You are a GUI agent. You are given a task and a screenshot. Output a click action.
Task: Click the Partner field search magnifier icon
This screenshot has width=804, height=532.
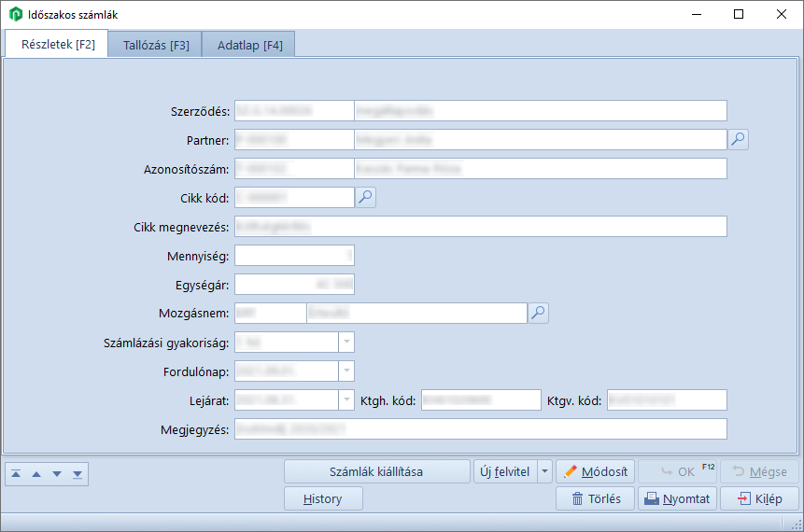point(738,140)
